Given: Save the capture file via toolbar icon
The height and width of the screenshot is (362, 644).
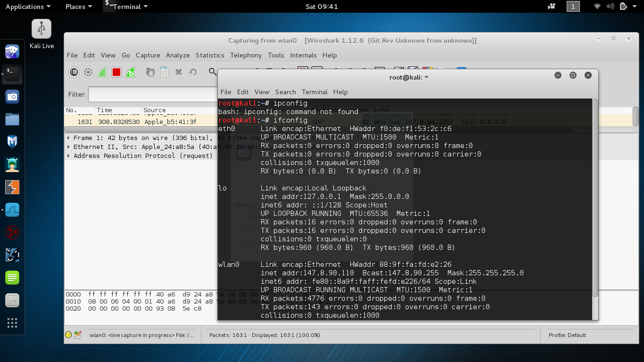Looking at the screenshot, I should click(x=165, y=72).
